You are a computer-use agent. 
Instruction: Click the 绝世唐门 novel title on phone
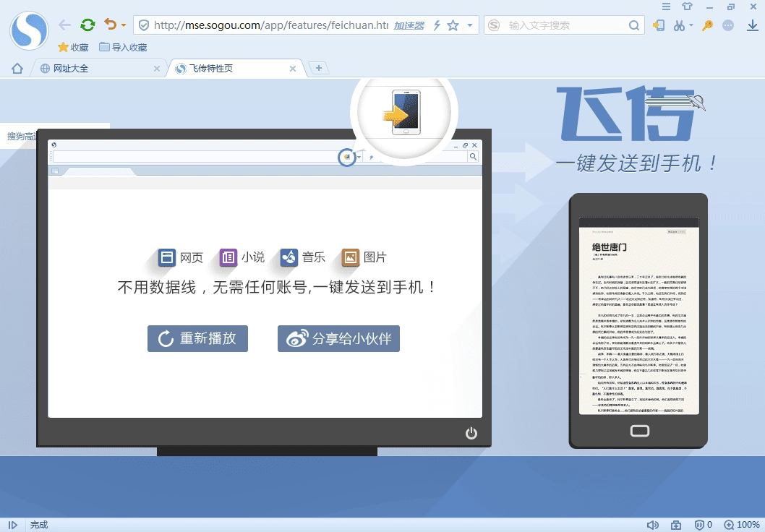click(609, 247)
